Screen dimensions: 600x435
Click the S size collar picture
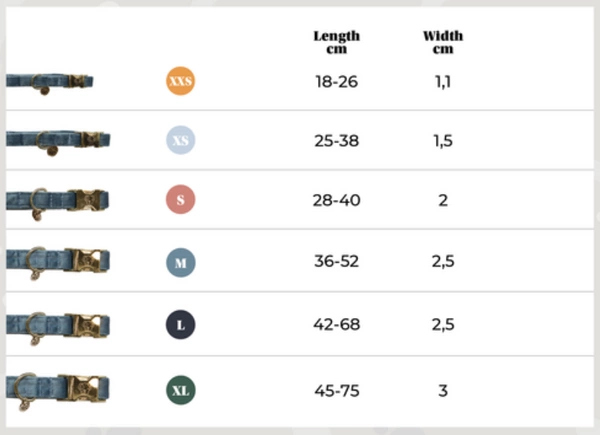point(56,201)
